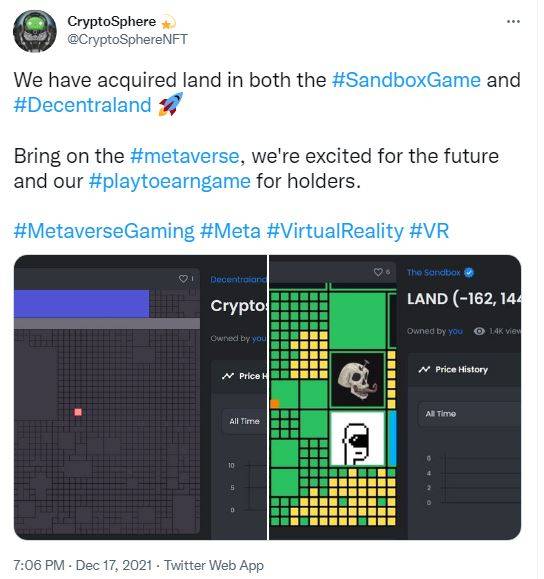Click the Sandbox verified badge icon
Viewport: 544px width, 579px height.
point(469,273)
